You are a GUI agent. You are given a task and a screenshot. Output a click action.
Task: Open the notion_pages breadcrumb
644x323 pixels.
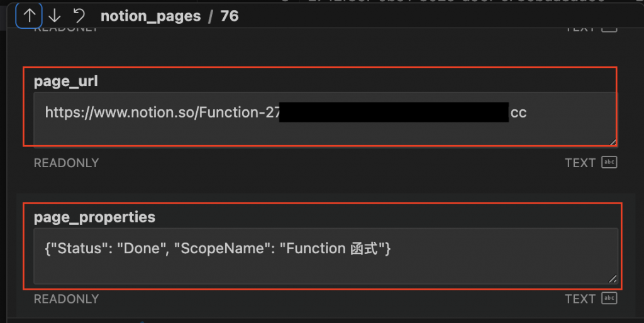151,16
